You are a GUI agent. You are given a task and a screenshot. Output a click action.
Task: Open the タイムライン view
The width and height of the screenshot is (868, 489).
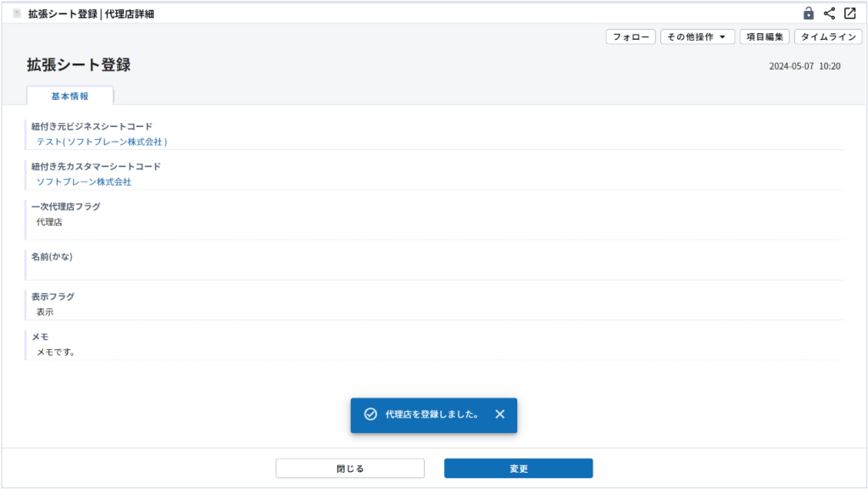coord(828,37)
